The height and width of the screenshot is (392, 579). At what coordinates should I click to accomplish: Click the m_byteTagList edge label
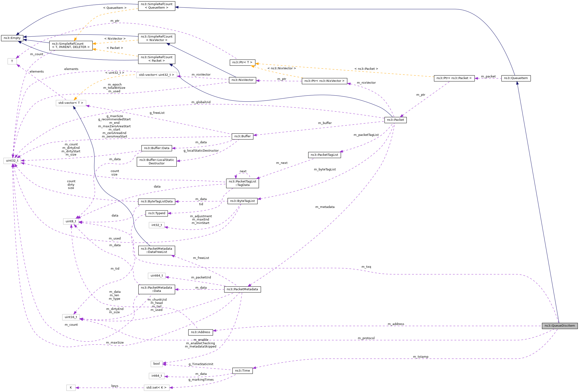pyautogui.click(x=325, y=169)
